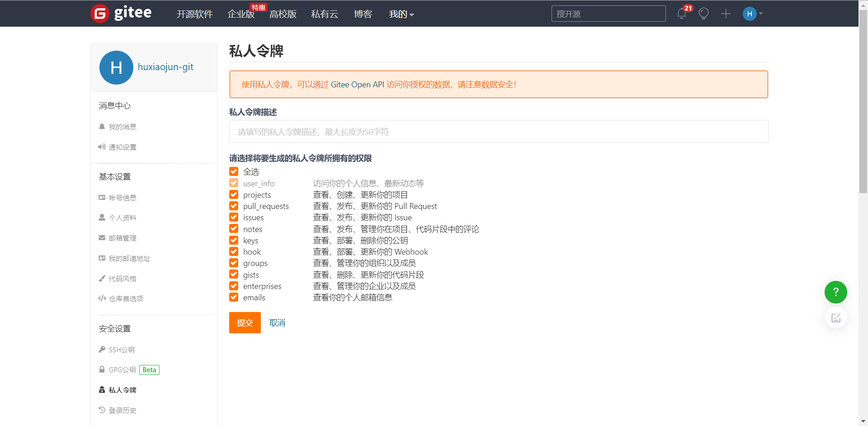Uncheck the groups permission
868x426 pixels.
click(234, 263)
